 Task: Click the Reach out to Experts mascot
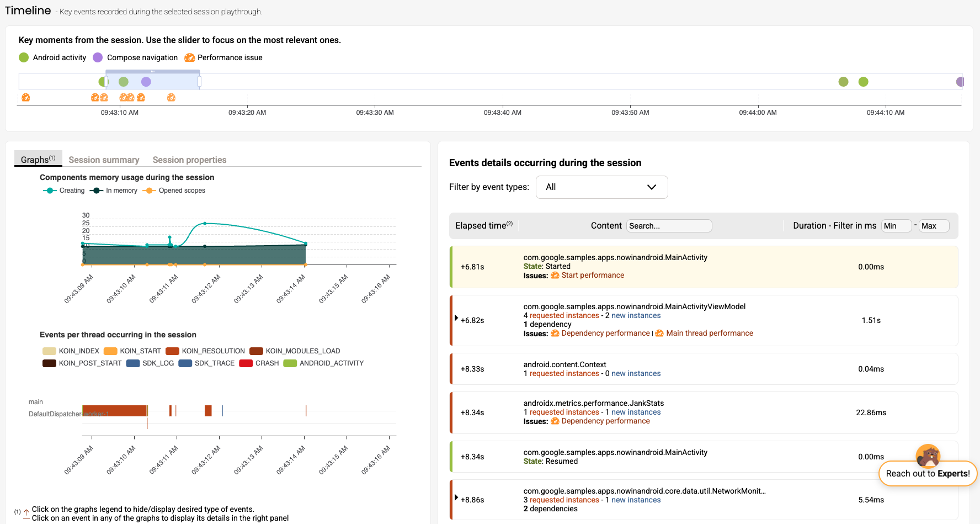(928, 456)
